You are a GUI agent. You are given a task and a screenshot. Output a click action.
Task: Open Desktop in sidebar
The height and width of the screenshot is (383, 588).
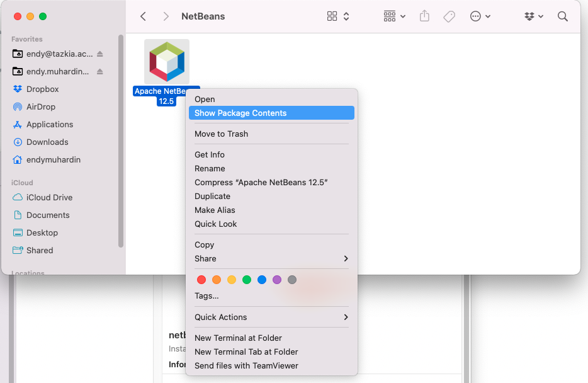pyautogui.click(x=35, y=233)
